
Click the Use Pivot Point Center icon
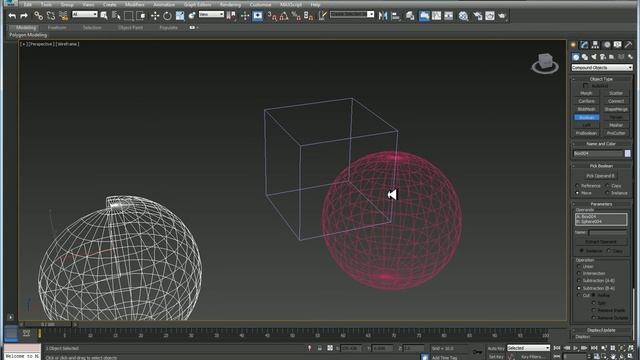[231, 16]
